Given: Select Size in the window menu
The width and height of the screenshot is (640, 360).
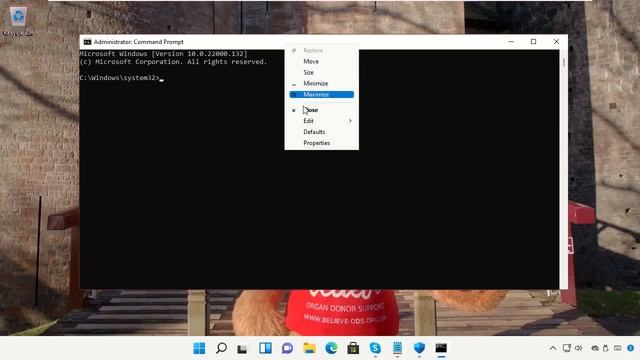Looking at the screenshot, I should (321, 72).
